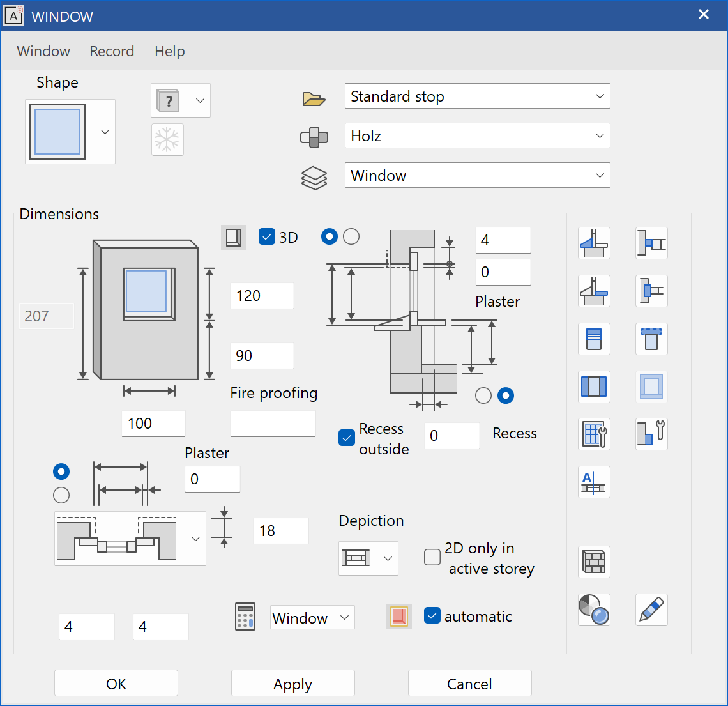728x706 pixels.
Task: Click the filled radio button above the Recess label
Action: 506,395
